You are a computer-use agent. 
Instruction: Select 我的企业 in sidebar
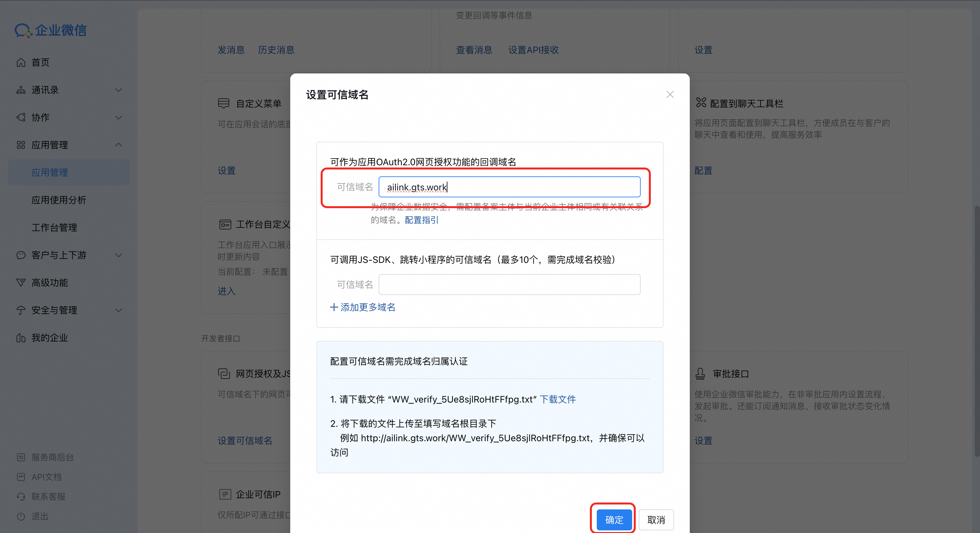pos(49,338)
